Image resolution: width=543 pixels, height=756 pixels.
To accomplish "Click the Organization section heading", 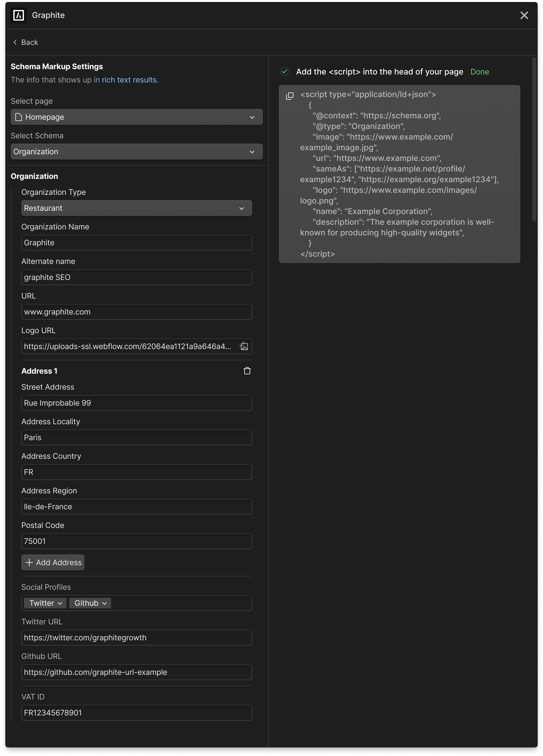I will tap(34, 176).
